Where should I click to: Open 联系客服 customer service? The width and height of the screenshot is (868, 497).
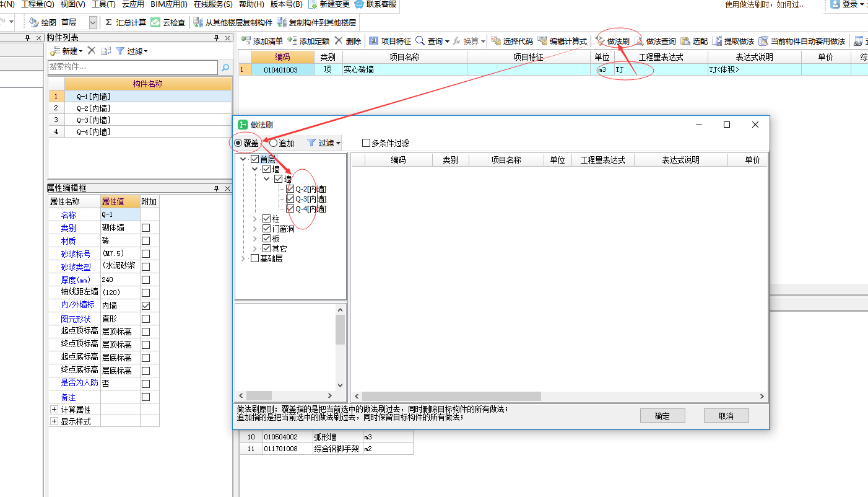pyautogui.click(x=376, y=4)
